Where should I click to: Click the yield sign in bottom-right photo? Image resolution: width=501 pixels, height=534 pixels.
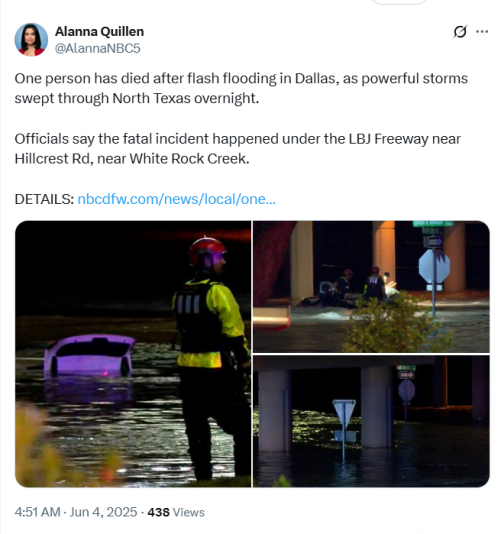coord(344,413)
